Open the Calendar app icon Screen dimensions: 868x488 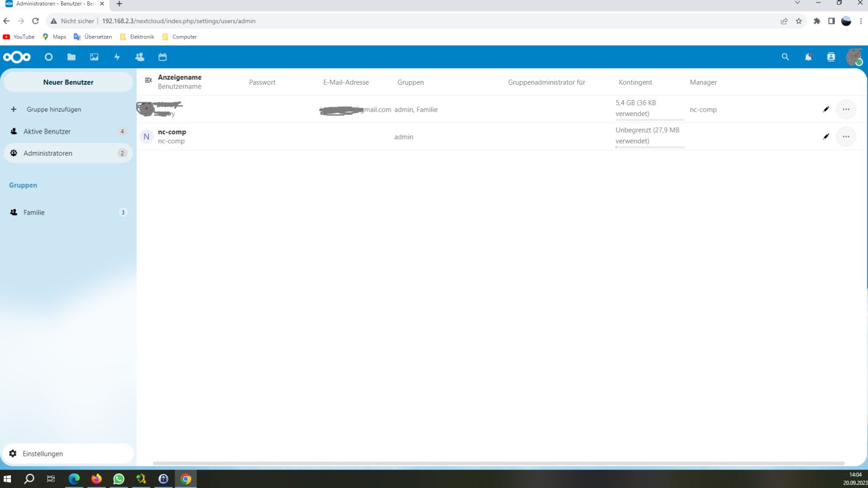click(x=162, y=57)
